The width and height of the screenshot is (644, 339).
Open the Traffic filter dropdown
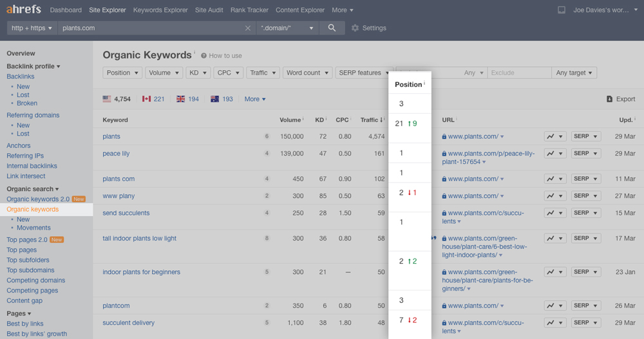[263, 73]
